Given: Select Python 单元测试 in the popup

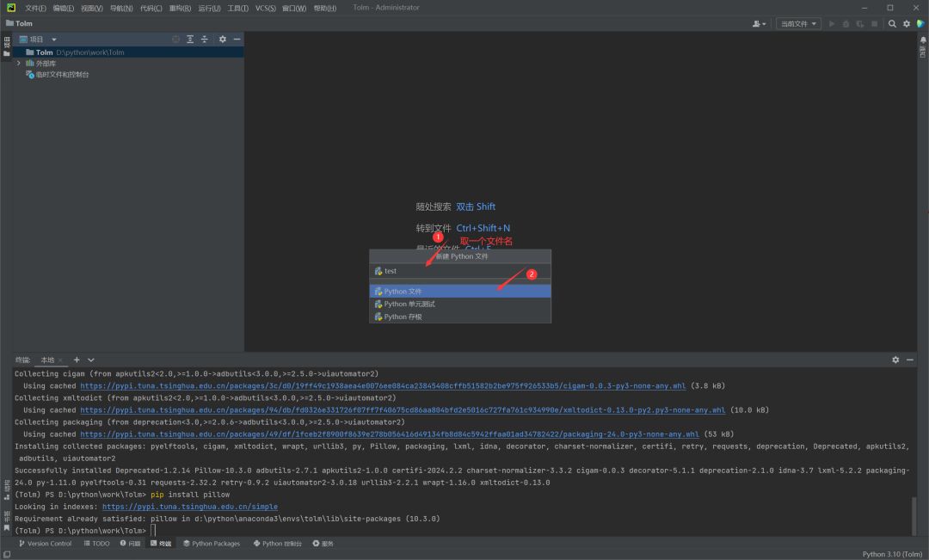Looking at the screenshot, I should pyautogui.click(x=460, y=304).
